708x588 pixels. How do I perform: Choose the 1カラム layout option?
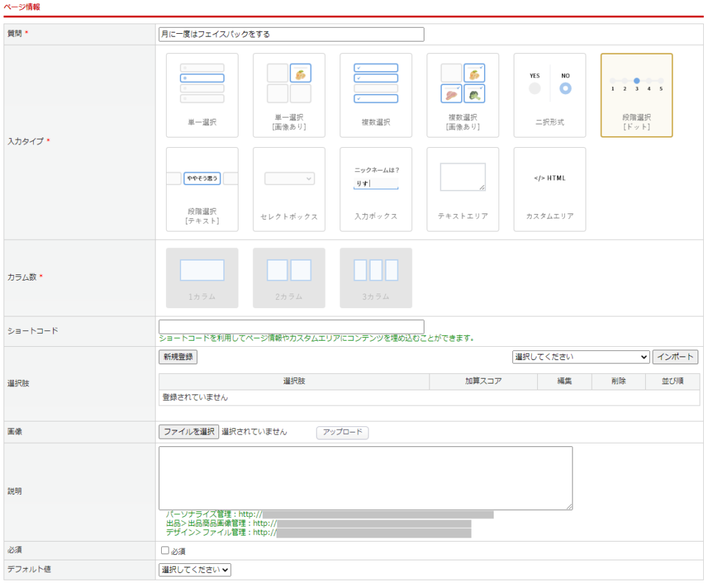tap(202, 278)
